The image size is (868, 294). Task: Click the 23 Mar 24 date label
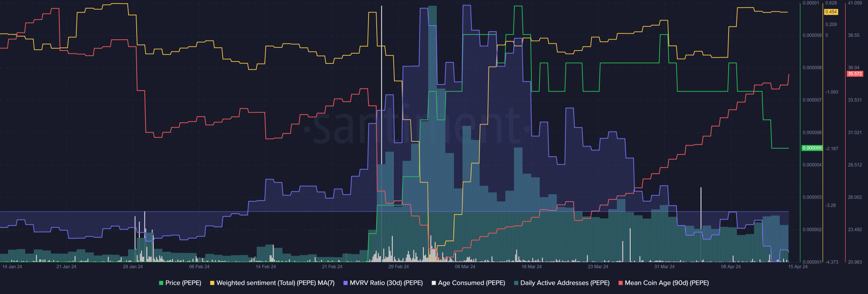point(598,267)
